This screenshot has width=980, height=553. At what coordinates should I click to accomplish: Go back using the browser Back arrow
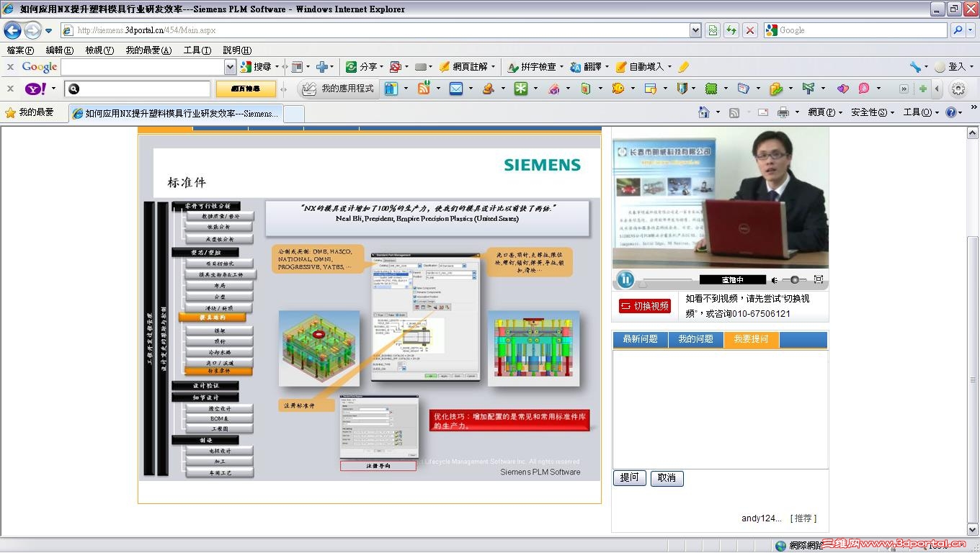pyautogui.click(x=13, y=30)
